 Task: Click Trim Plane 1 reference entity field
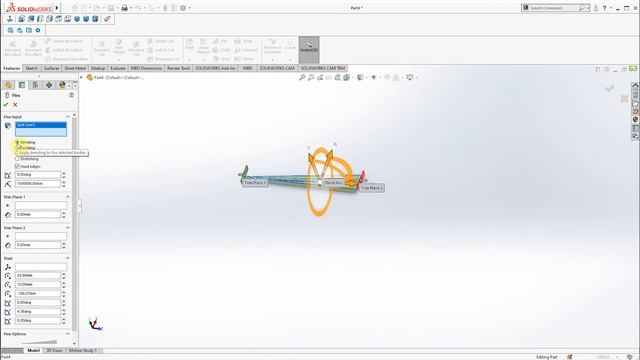click(x=41, y=205)
